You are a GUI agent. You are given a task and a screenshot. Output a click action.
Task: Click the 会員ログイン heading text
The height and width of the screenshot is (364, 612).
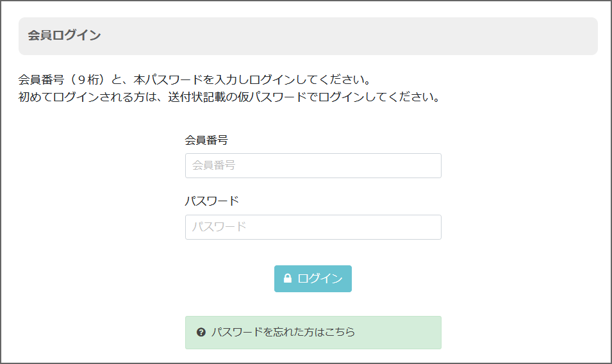coord(64,35)
